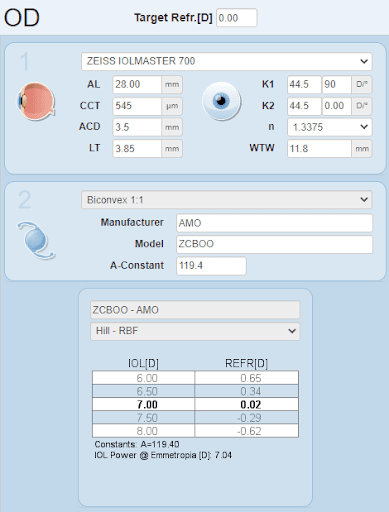Open the ZEISS IOLMASTER 700 device dropdown
The height and width of the screenshot is (512, 389).
click(x=227, y=61)
